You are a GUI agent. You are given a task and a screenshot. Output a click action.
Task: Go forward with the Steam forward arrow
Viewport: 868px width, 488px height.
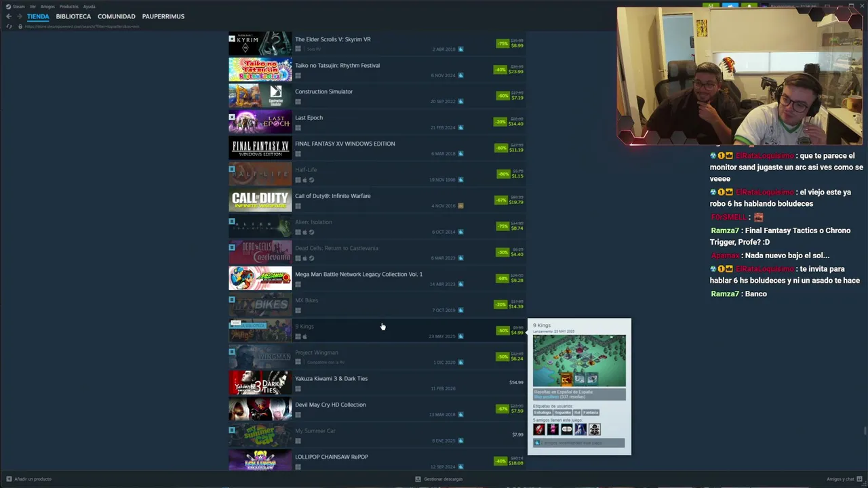click(19, 16)
